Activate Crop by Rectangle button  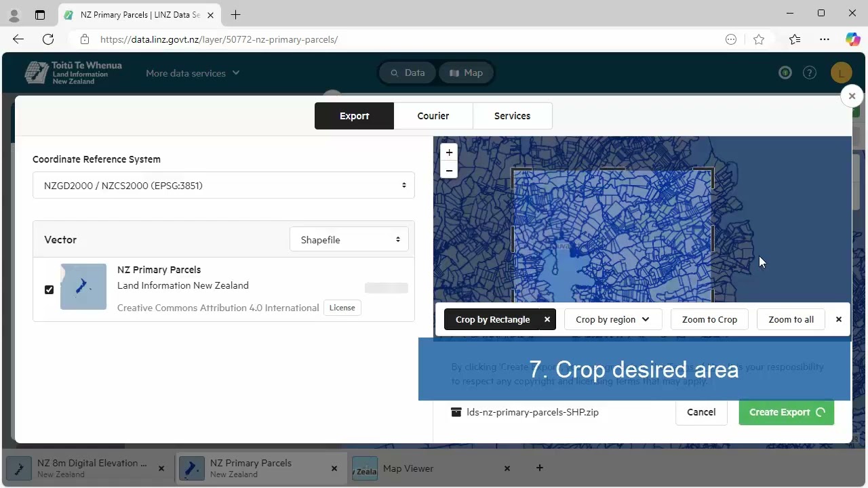492,319
